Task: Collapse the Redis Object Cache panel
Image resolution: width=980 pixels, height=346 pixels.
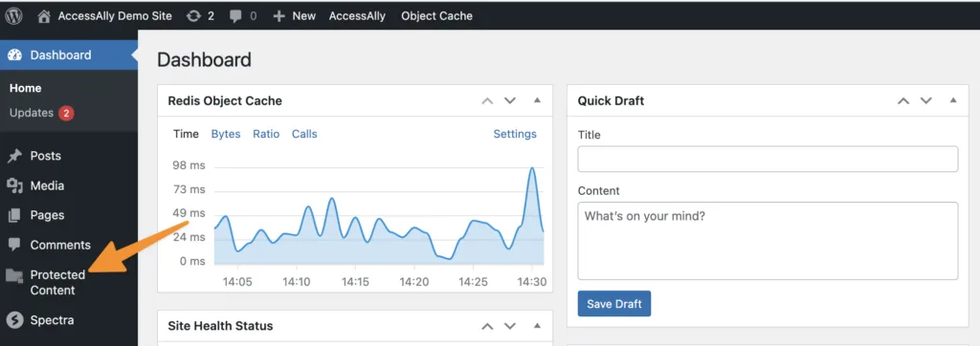Action: click(x=537, y=100)
